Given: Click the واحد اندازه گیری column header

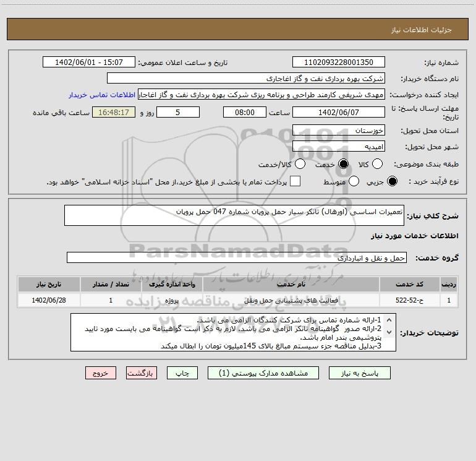Looking at the screenshot, I should 172,285.
